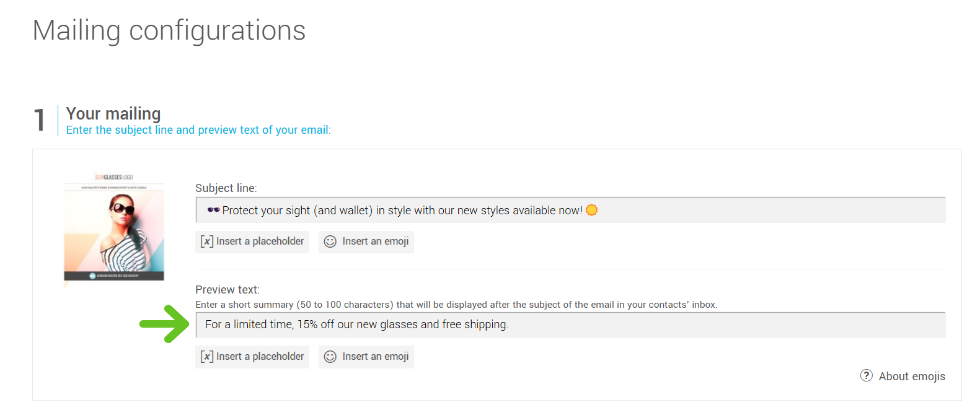Click the Mailing configurations page title

pos(169,30)
